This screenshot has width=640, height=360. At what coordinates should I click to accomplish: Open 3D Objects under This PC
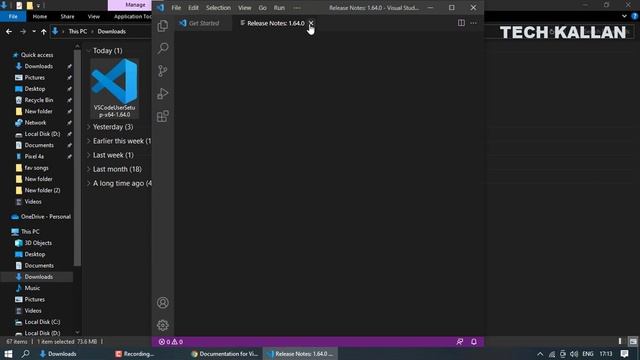(x=38, y=243)
